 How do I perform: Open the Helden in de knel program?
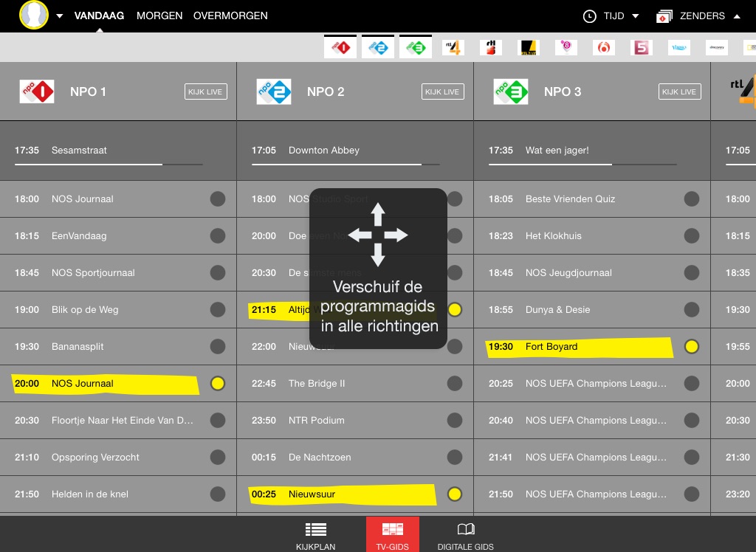click(118, 494)
